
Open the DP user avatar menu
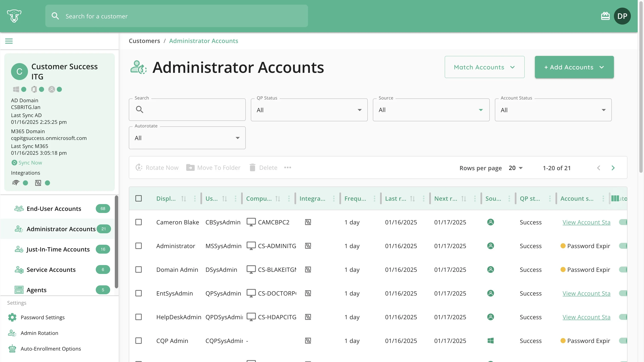622,16
